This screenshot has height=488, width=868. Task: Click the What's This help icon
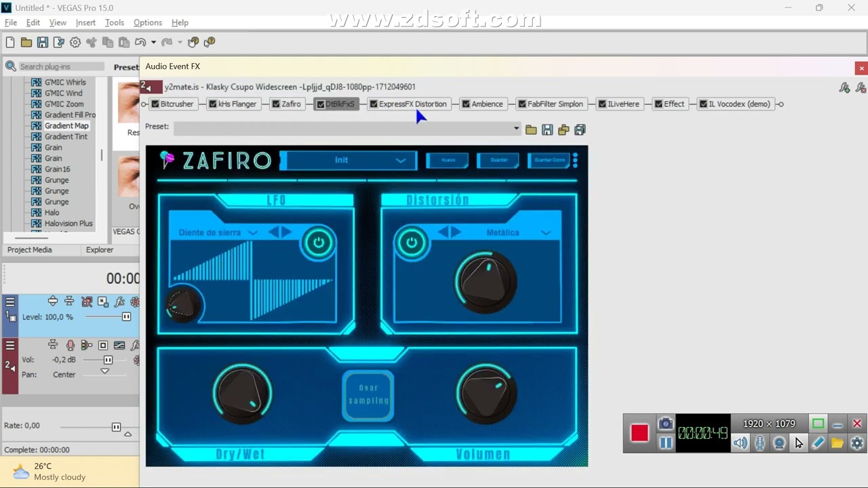click(210, 42)
